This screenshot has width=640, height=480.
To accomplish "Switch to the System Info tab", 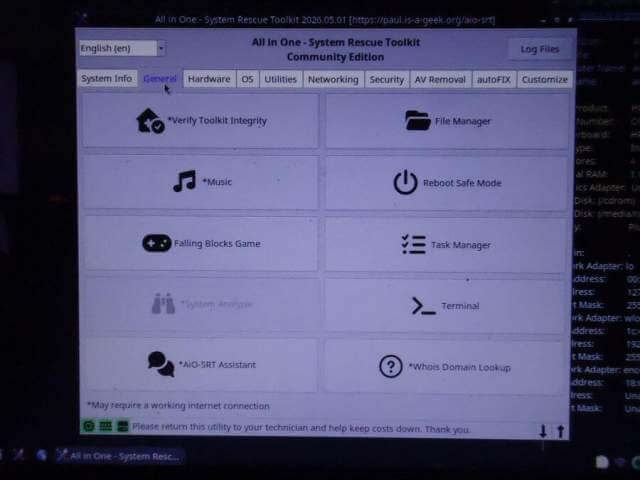I will (107, 78).
